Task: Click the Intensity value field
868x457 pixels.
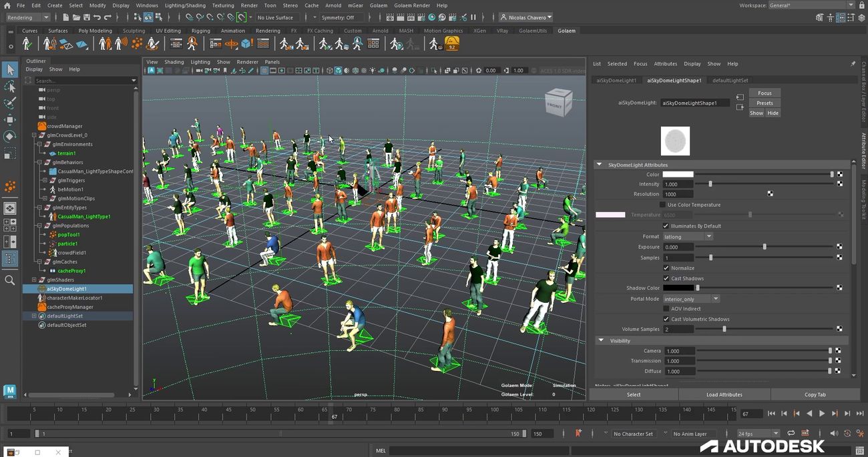Action: [x=678, y=184]
